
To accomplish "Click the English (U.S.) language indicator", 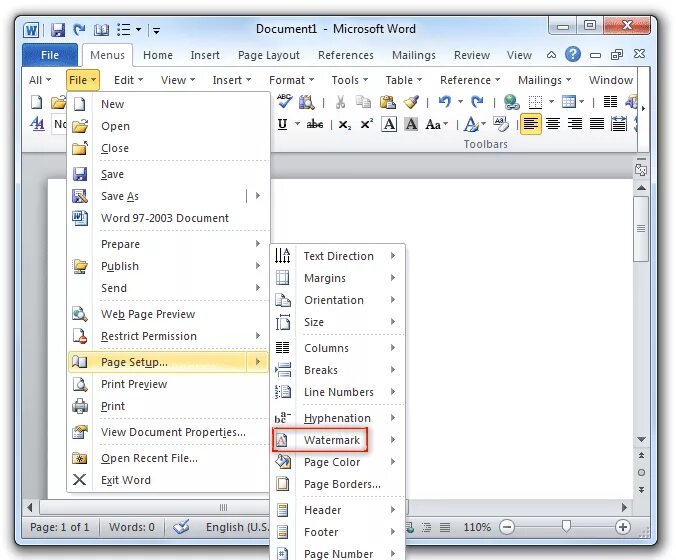I will [x=237, y=527].
